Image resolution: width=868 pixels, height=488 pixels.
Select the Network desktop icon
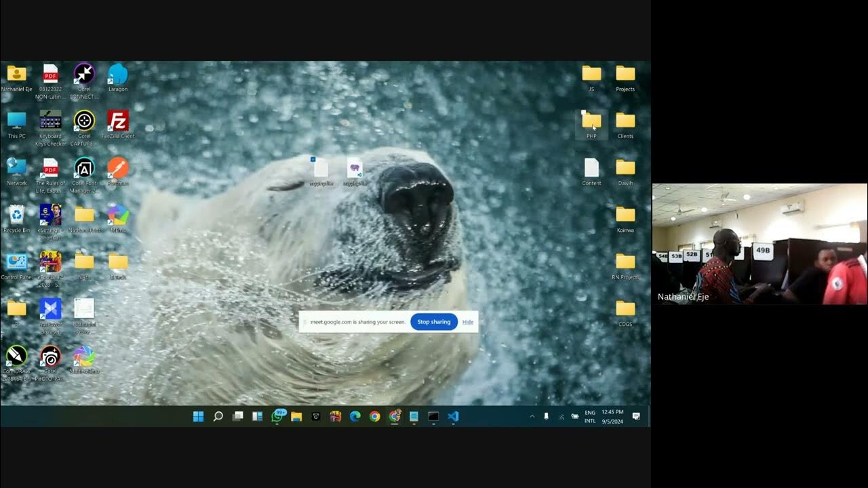[16, 171]
